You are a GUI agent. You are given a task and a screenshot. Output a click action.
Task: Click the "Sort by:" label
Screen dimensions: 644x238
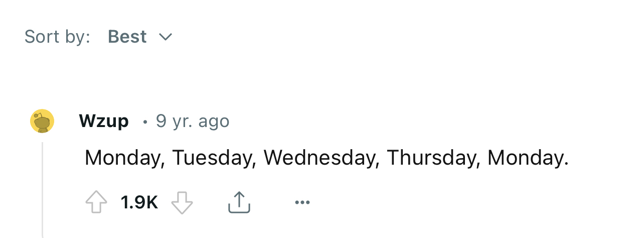pyautogui.click(x=57, y=37)
